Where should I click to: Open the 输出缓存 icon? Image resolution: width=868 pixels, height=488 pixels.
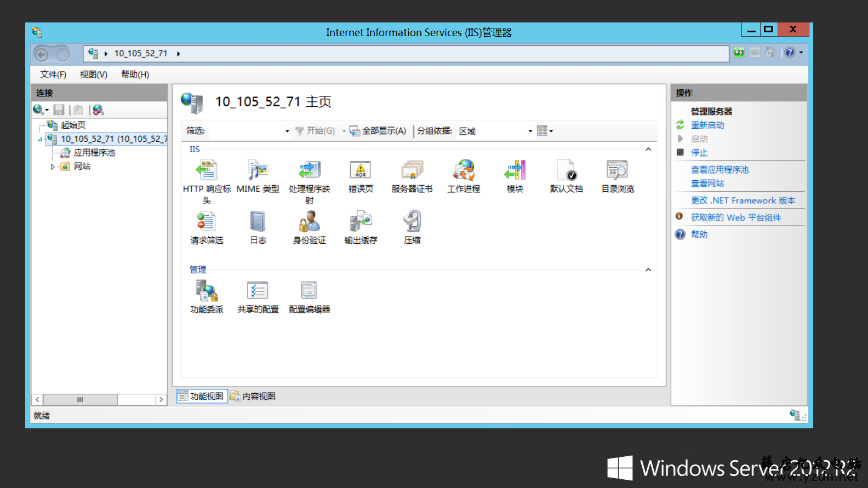click(361, 222)
